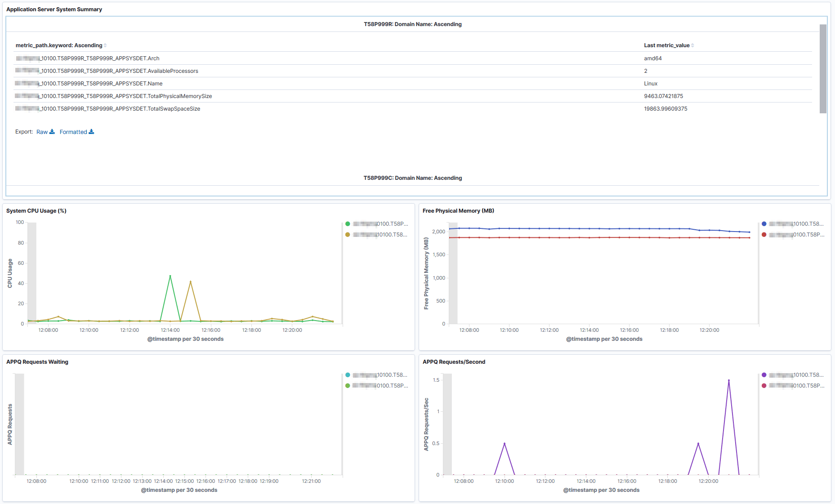Click the download icon beside Formatted export
The image size is (835, 504).
click(92, 132)
